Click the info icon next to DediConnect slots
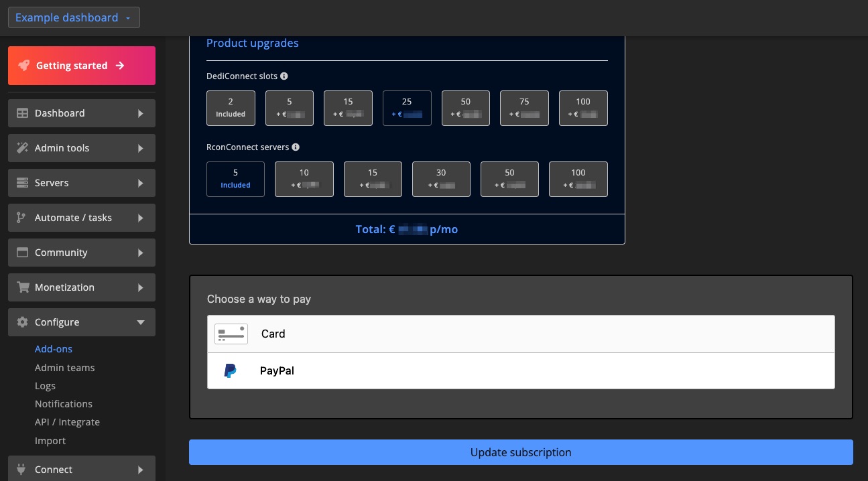 [284, 76]
